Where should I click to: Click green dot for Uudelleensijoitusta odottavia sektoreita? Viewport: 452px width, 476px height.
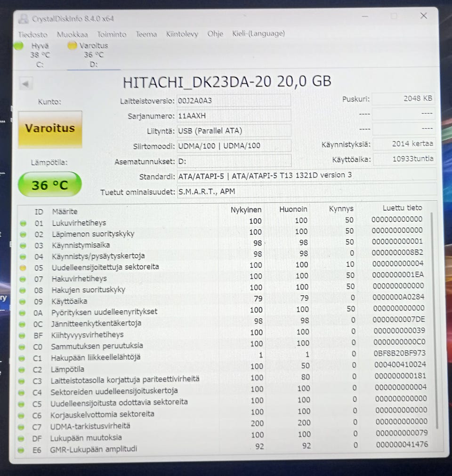coord(21,404)
